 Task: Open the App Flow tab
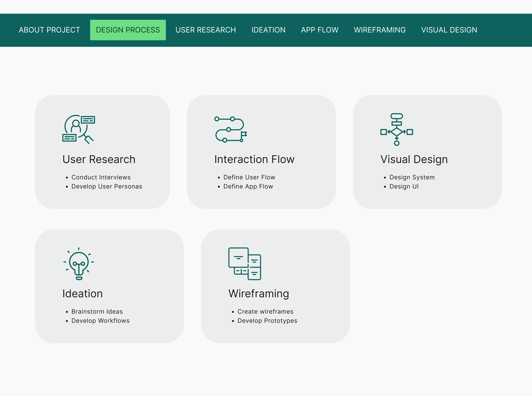(x=320, y=30)
